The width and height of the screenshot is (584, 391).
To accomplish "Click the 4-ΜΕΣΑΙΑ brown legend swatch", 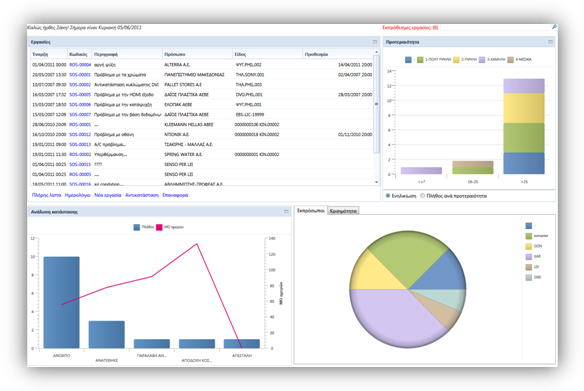I will [511, 60].
